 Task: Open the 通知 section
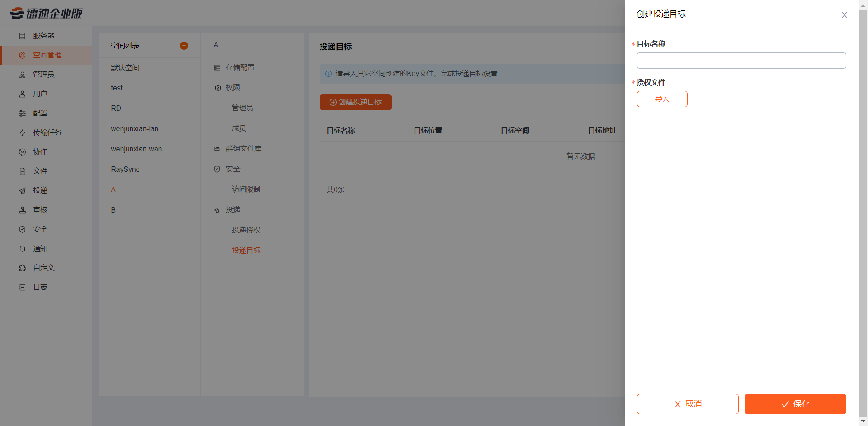(40, 248)
